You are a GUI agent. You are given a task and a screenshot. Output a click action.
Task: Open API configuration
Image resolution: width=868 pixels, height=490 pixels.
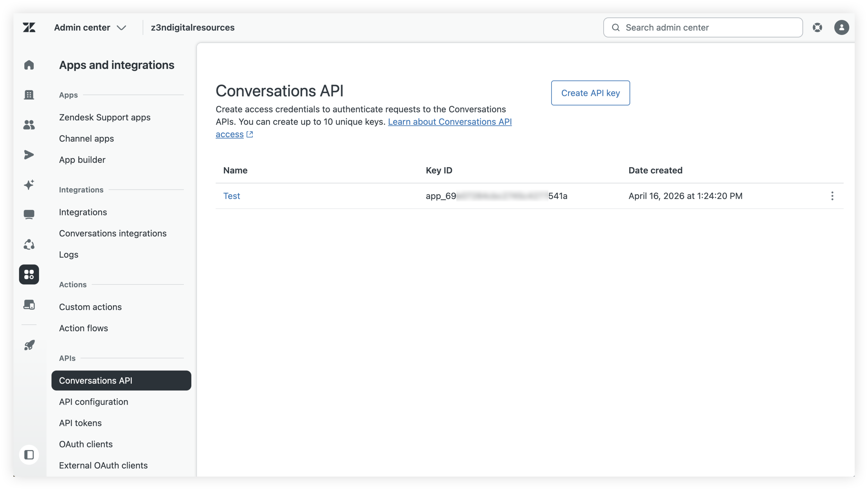(x=93, y=402)
